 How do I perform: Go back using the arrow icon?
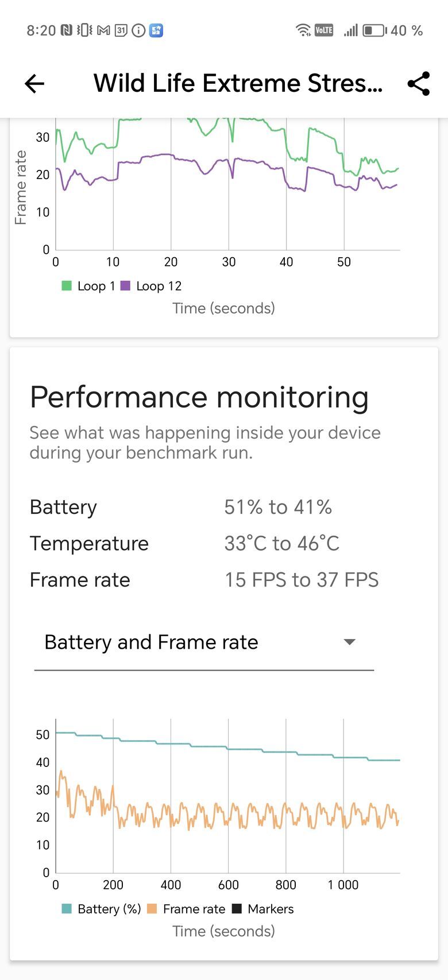[34, 84]
